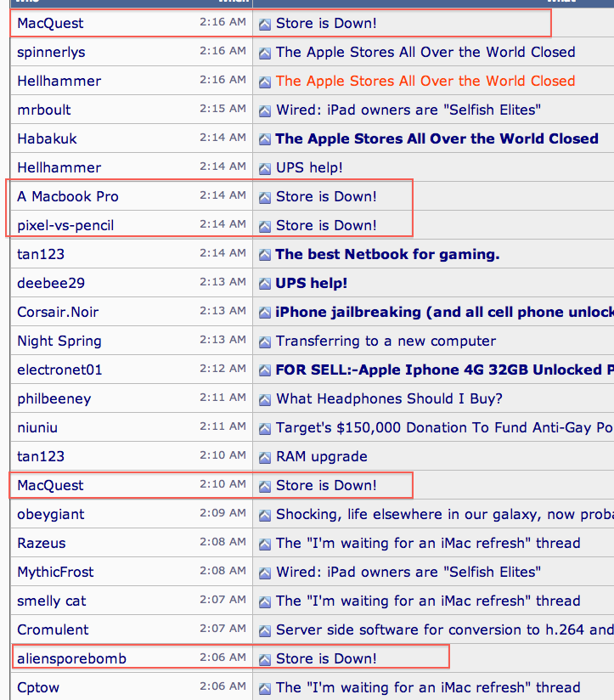Open A Macbook Pro user link
This screenshot has width=614, height=700.
68,196
